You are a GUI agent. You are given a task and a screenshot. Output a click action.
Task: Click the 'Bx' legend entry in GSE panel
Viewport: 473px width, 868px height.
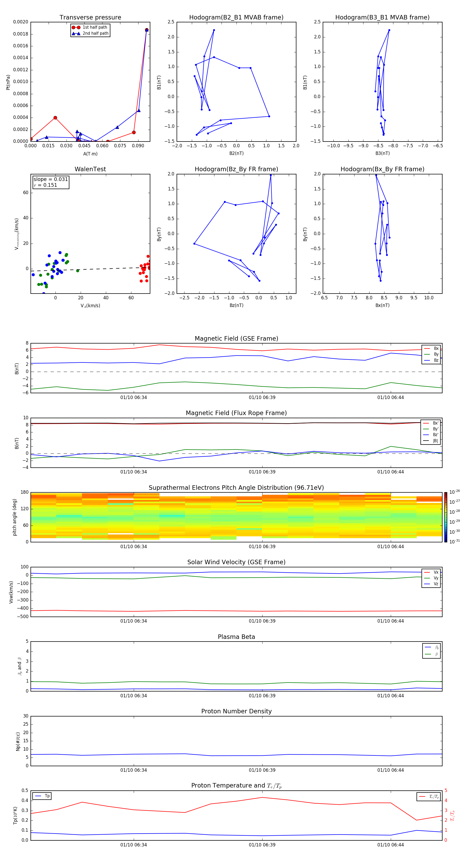(431, 349)
